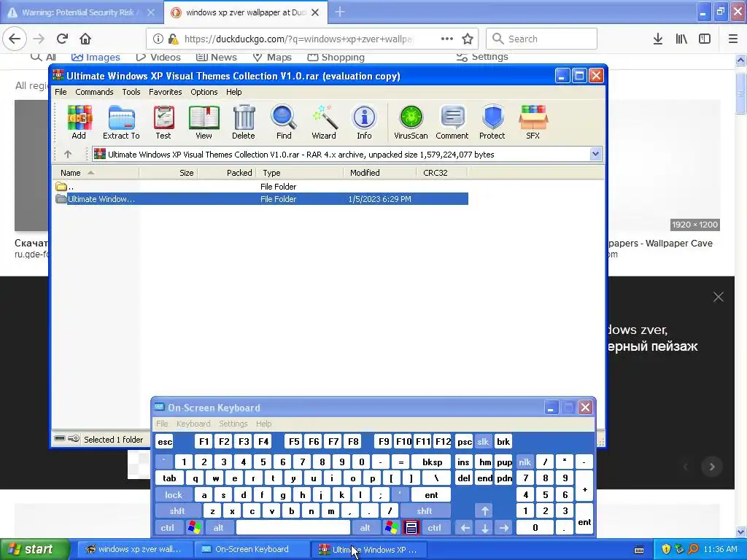Image resolution: width=747 pixels, height=560 pixels.
Task: Open the Find magnifier tool
Action: click(284, 122)
